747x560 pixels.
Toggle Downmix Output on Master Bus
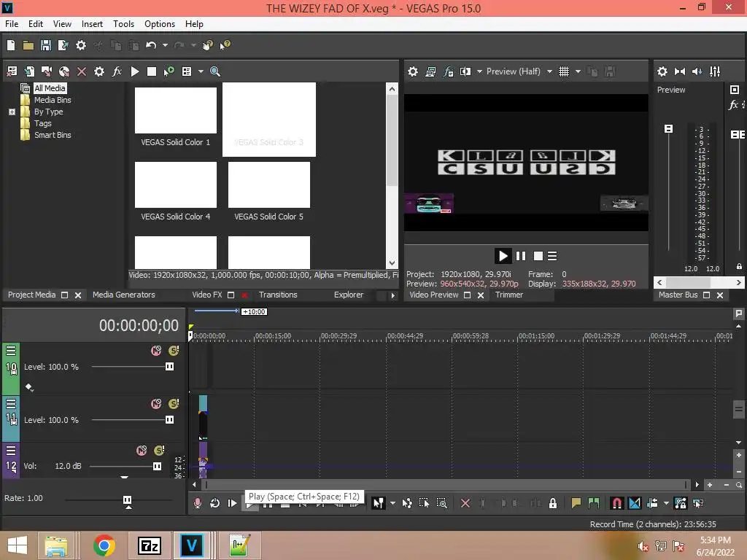(680, 71)
